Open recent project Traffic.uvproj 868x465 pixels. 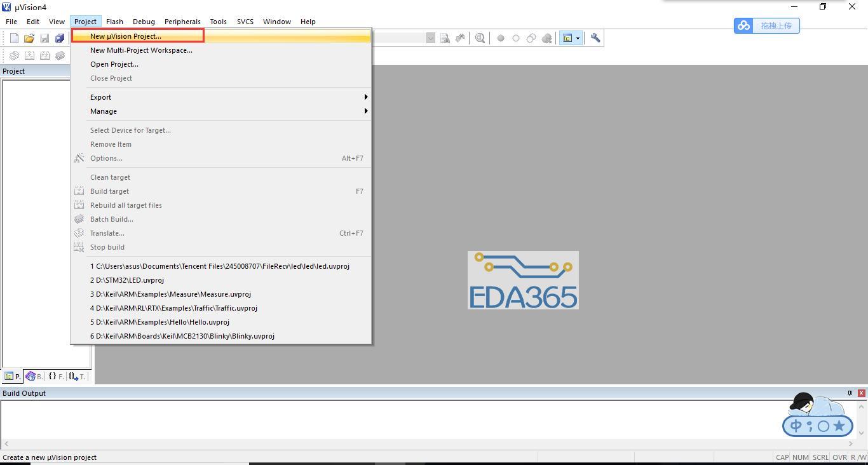(221, 308)
